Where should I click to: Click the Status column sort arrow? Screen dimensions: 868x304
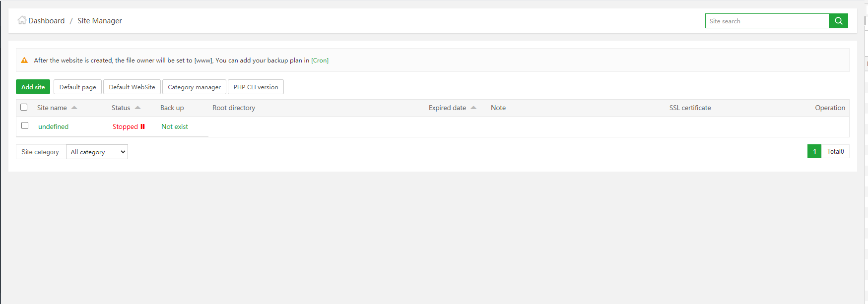pyautogui.click(x=138, y=108)
